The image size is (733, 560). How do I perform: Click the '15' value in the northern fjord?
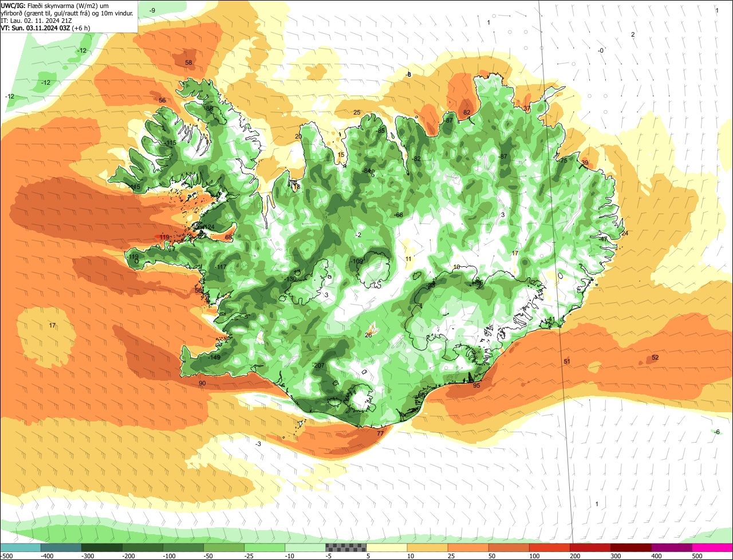point(341,155)
